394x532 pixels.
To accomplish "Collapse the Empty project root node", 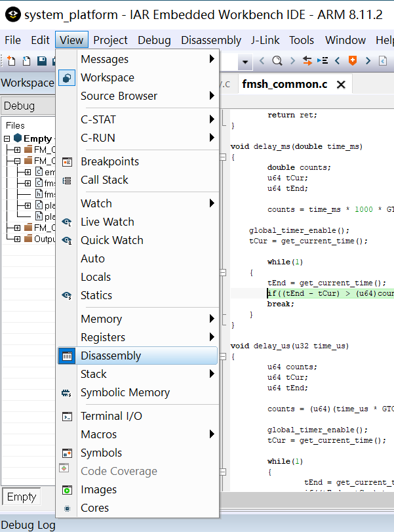I will click(x=7, y=138).
